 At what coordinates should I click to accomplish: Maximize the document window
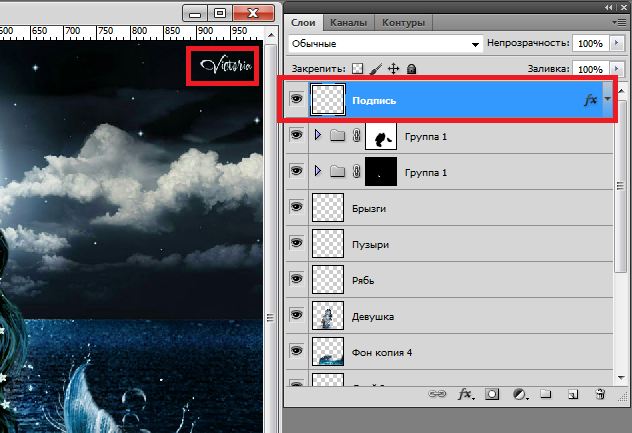click(x=220, y=13)
